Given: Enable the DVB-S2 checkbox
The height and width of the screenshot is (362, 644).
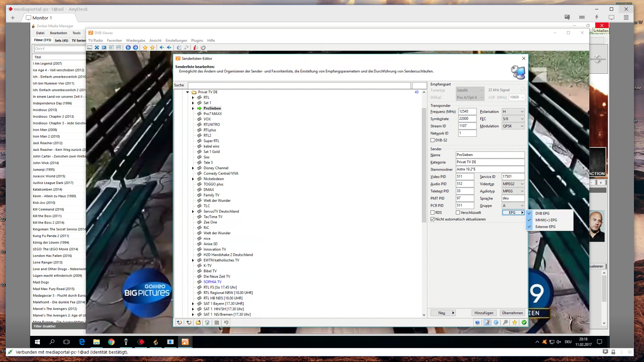Looking at the screenshot, I should pos(433,140).
